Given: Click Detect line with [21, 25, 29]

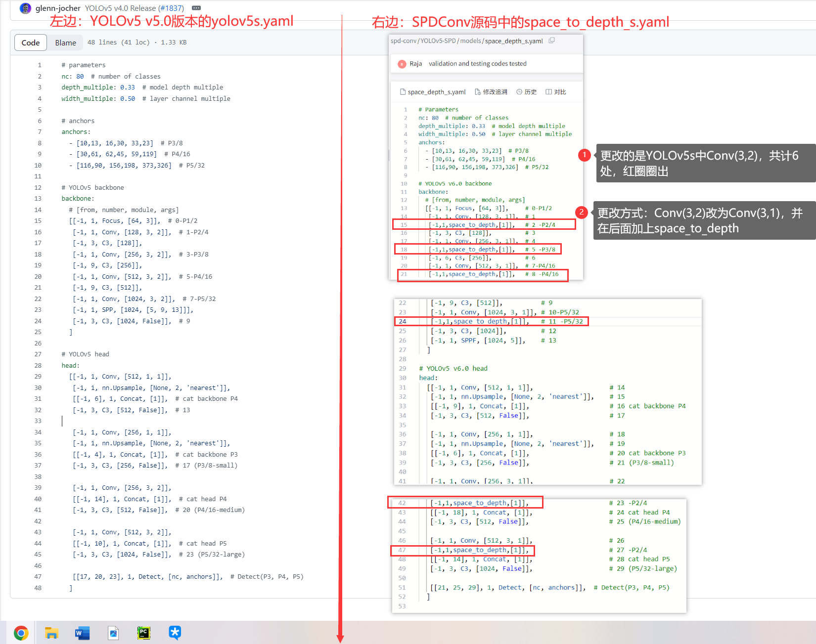Looking at the screenshot, I should tap(549, 588).
